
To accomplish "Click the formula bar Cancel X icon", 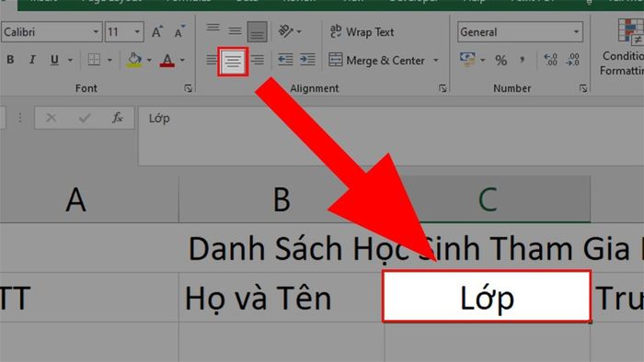I will (x=52, y=119).
